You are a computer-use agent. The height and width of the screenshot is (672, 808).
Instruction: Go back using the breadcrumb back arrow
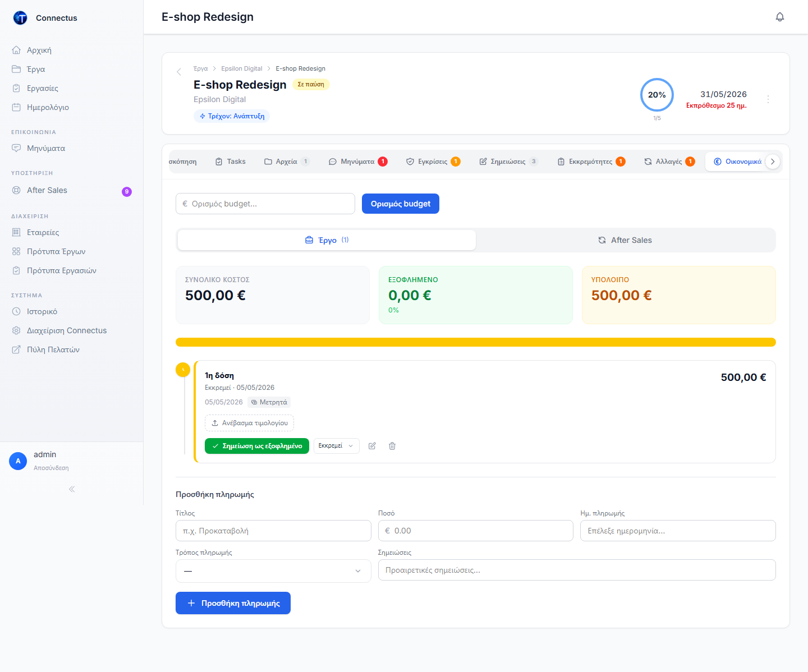pyautogui.click(x=179, y=72)
